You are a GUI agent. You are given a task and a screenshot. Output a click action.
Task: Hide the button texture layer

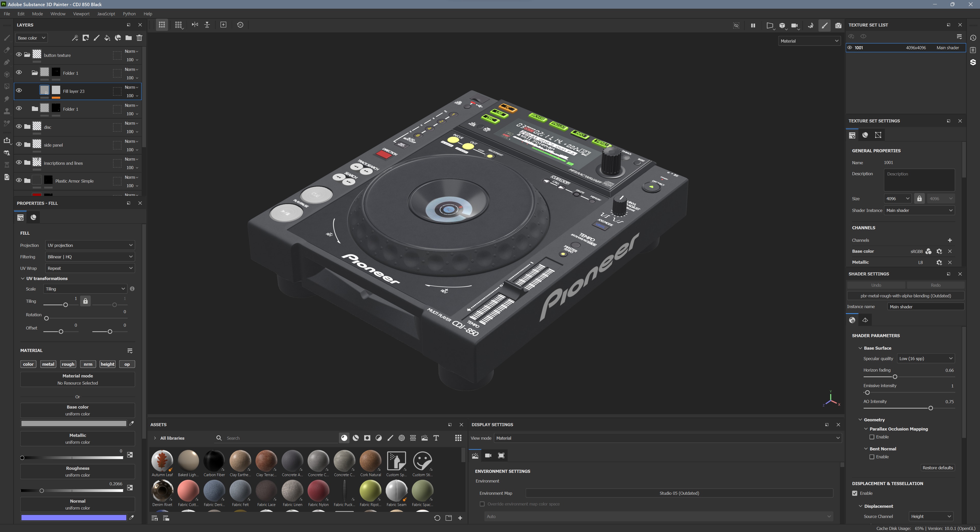pyautogui.click(x=19, y=55)
